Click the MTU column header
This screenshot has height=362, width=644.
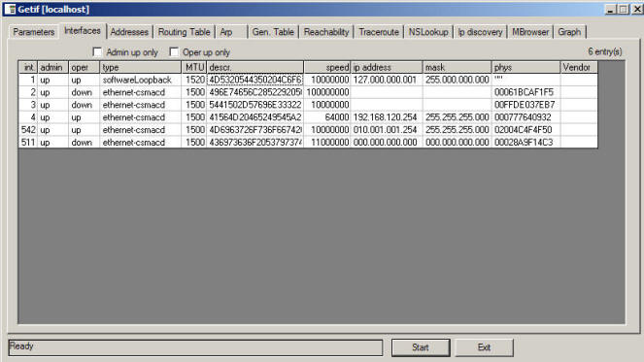(193, 67)
